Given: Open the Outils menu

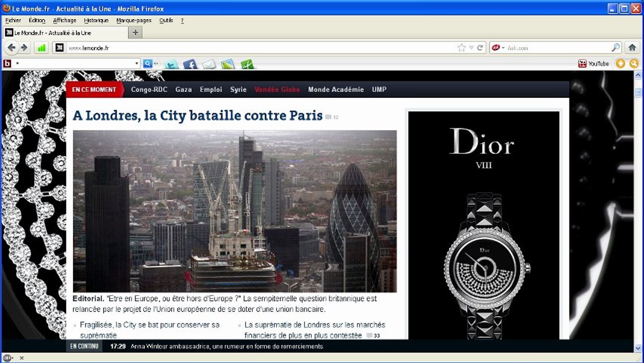Looking at the screenshot, I should 166,21.
